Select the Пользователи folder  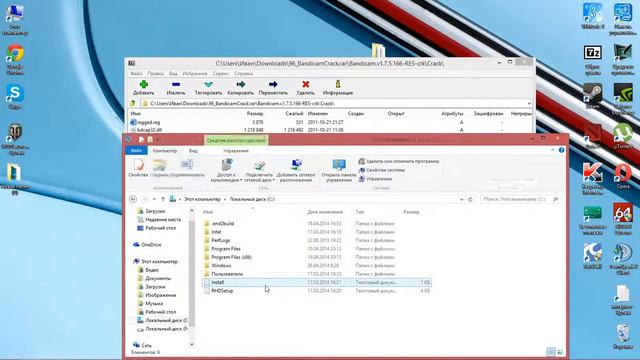pyautogui.click(x=227, y=274)
